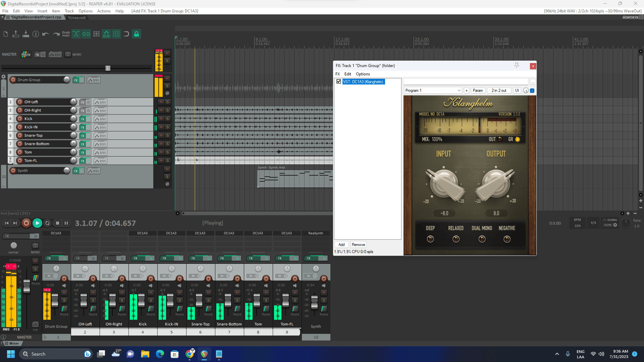
Task: Open Program 1 preset dropdown
Action: pos(433,90)
